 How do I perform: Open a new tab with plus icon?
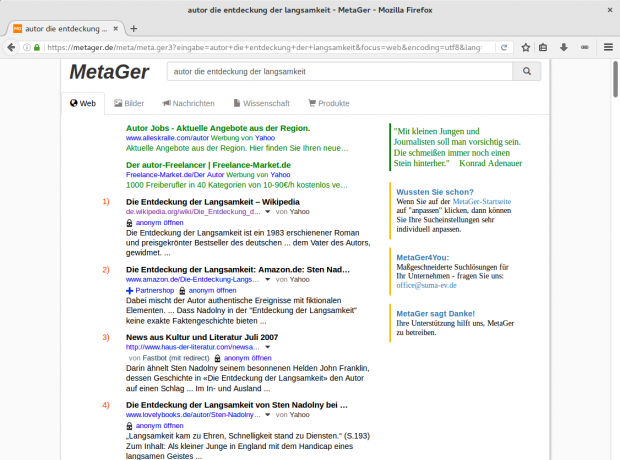click(134, 28)
